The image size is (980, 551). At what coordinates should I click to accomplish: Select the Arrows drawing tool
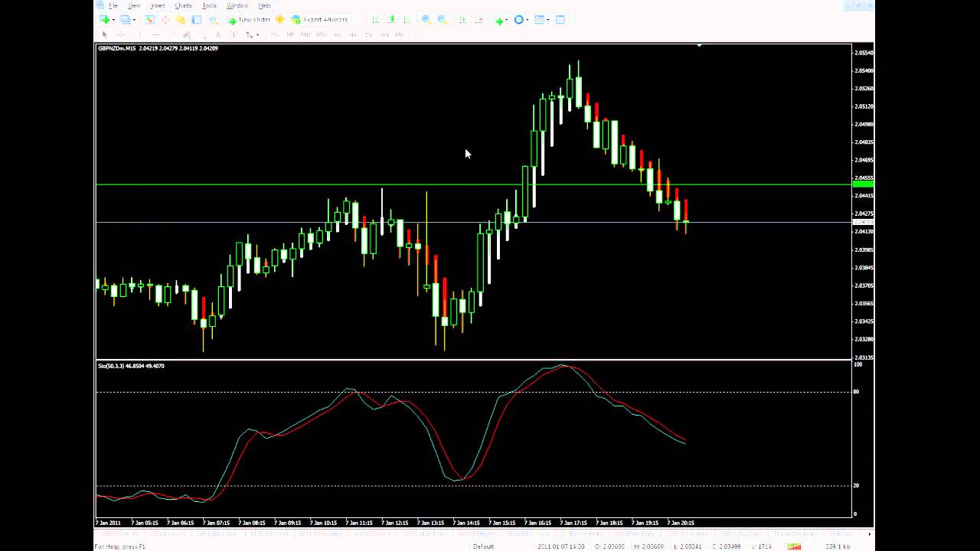(x=249, y=34)
